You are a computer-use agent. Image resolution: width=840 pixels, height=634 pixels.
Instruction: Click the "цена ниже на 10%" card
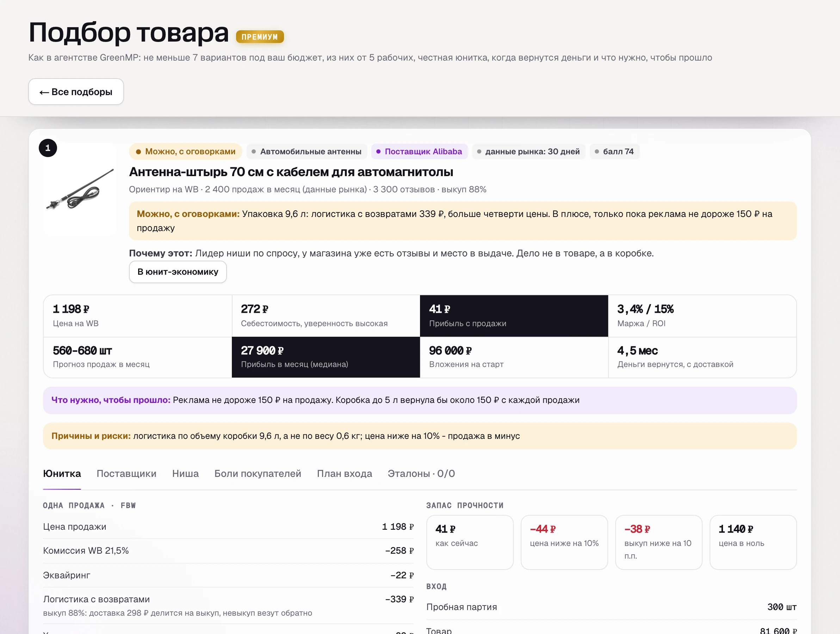click(x=564, y=542)
